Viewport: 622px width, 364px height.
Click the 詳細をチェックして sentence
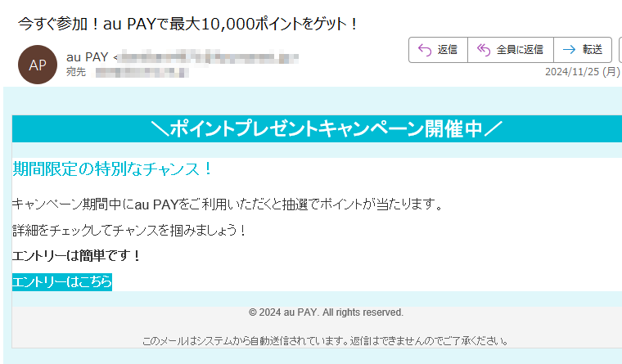tap(129, 231)
